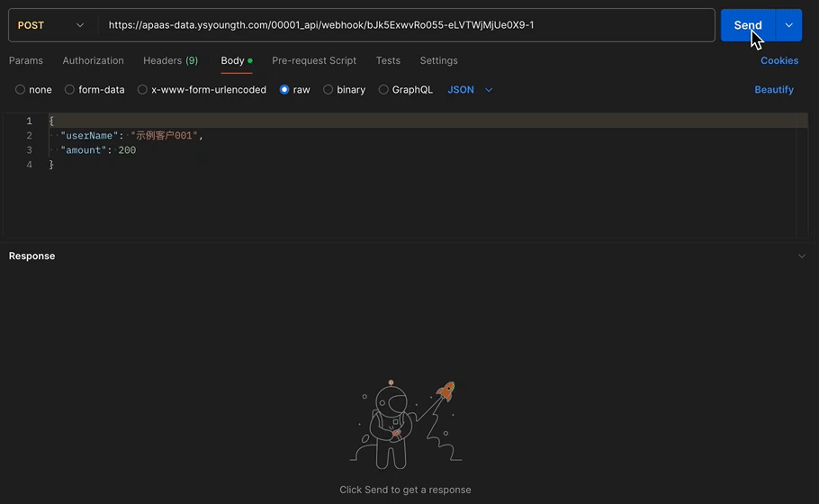Image resolution: width=819 pixels, height=504 pixels.
Task: Click 'Click Send to get a response' text
Action: 405,490
